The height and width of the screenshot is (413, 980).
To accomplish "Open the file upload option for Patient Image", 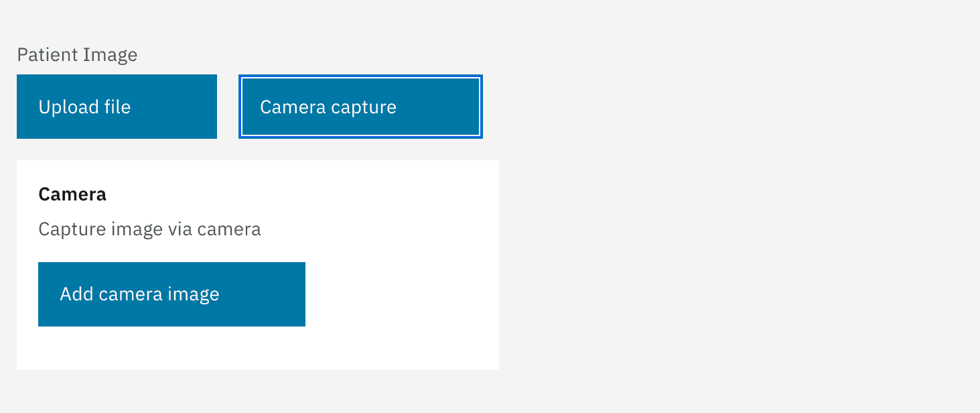I will (117, 107).
